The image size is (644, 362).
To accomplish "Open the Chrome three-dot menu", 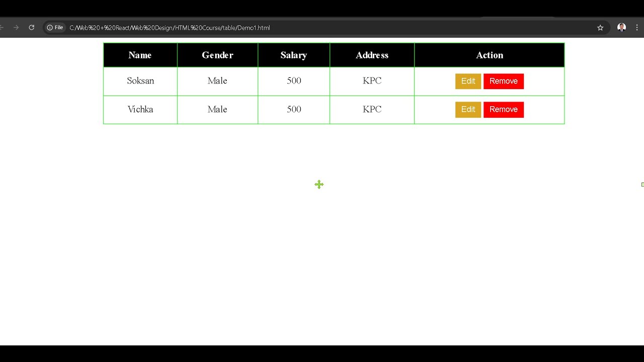I will pos(638,28).
